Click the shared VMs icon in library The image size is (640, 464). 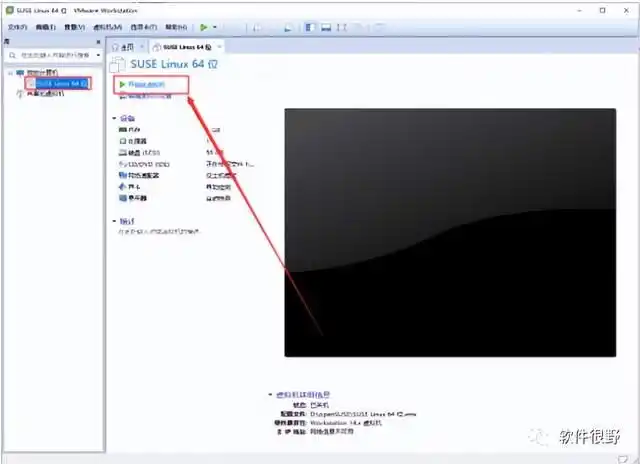tap(20, 94)
